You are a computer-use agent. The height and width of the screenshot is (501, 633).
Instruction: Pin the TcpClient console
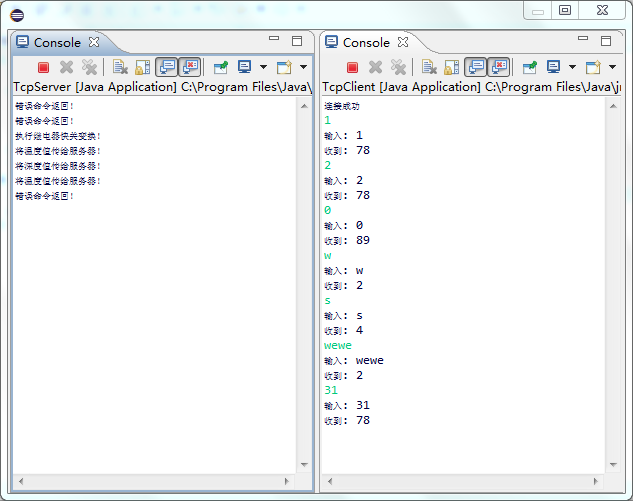click(530, 67)
